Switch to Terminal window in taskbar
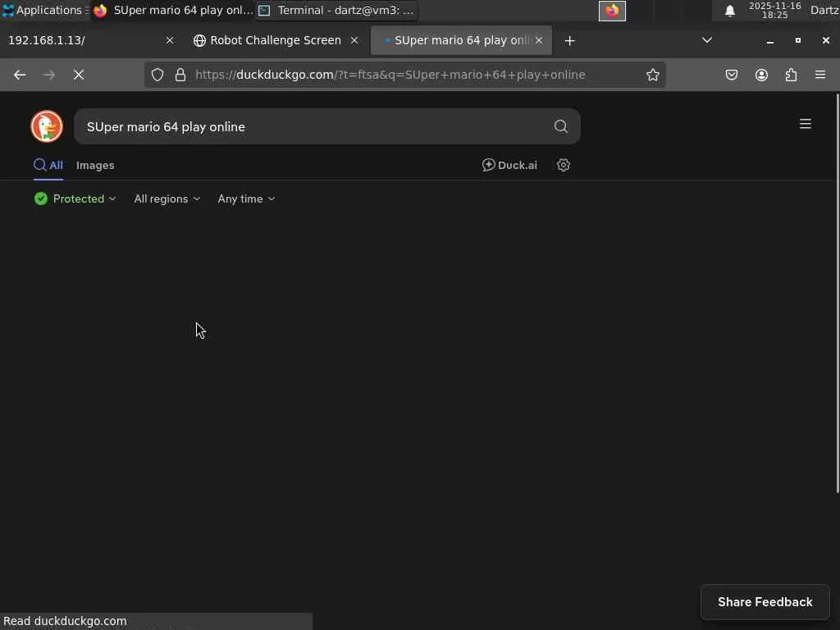The width and height of the screenshot is (840, 630). point(336,10)
